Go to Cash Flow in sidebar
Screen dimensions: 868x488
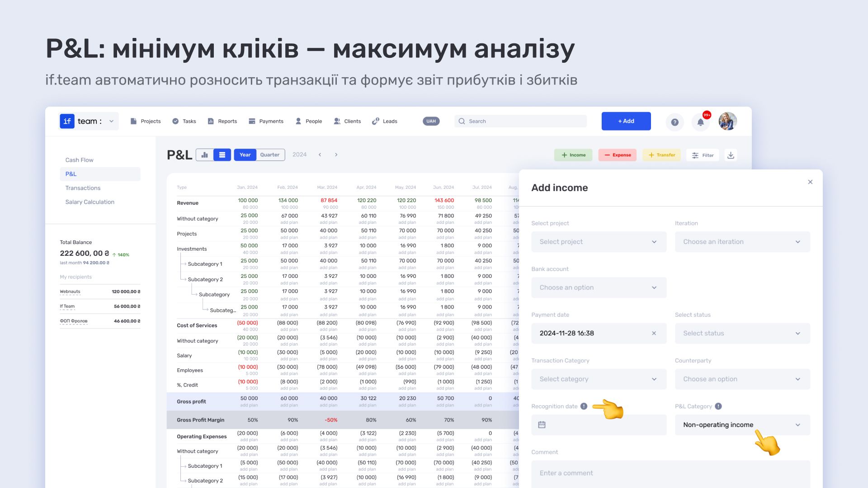click(x=79, y=160)
